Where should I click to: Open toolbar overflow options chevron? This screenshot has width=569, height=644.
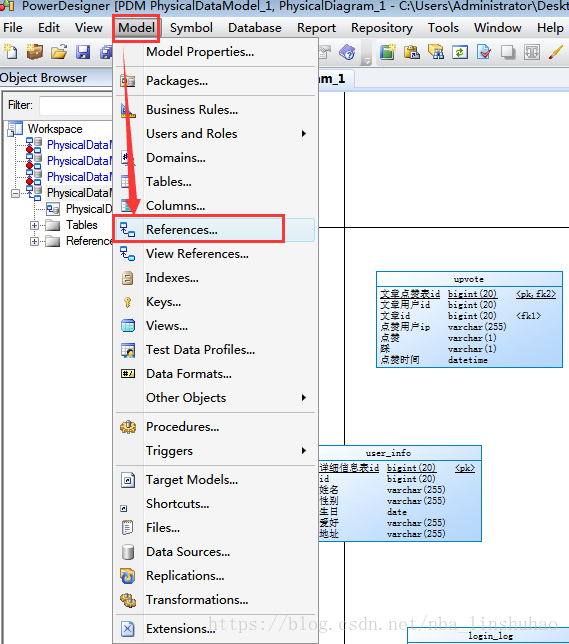366,61
